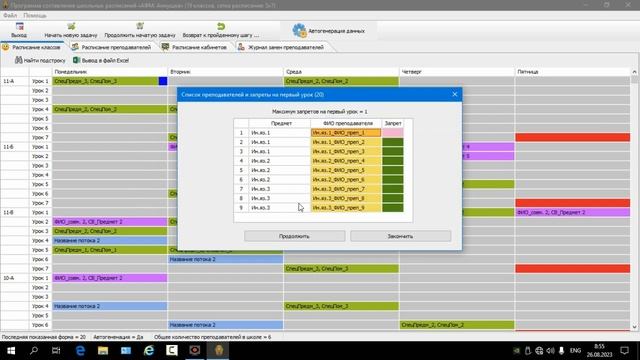Screen dimensions: 640x360
Task: Toggle Запрет cell for Ин.яз.2_ФИО_преп_6
Action: click(x=393, y=180)
